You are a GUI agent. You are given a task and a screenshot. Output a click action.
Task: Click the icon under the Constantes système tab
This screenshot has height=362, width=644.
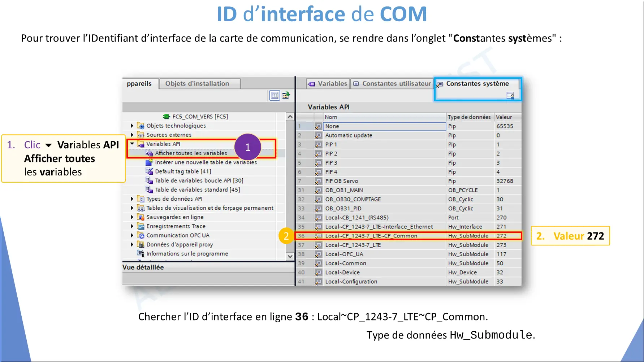click(510, 96)
